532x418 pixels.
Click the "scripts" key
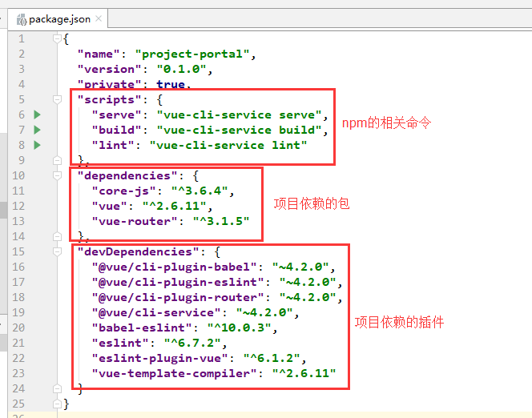click(109, 99)
